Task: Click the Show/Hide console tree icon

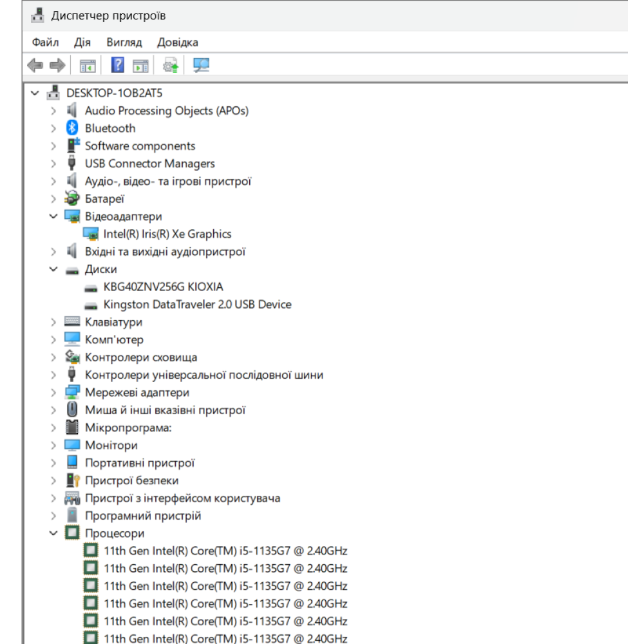Action: [87, 65]
